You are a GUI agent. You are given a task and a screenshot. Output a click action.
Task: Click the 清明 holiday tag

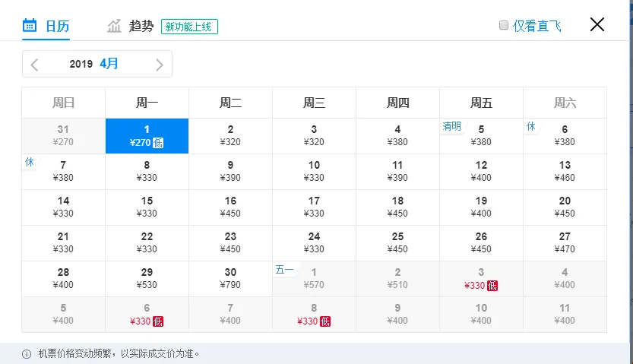[x=452, y=126]
